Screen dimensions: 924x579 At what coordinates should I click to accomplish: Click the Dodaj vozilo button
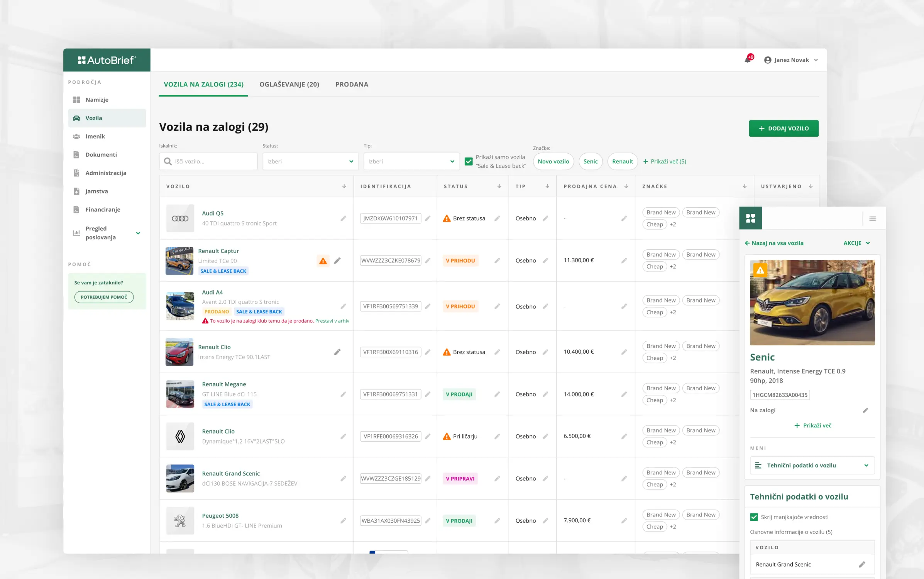pyautogui.click(x=784, y=128)
